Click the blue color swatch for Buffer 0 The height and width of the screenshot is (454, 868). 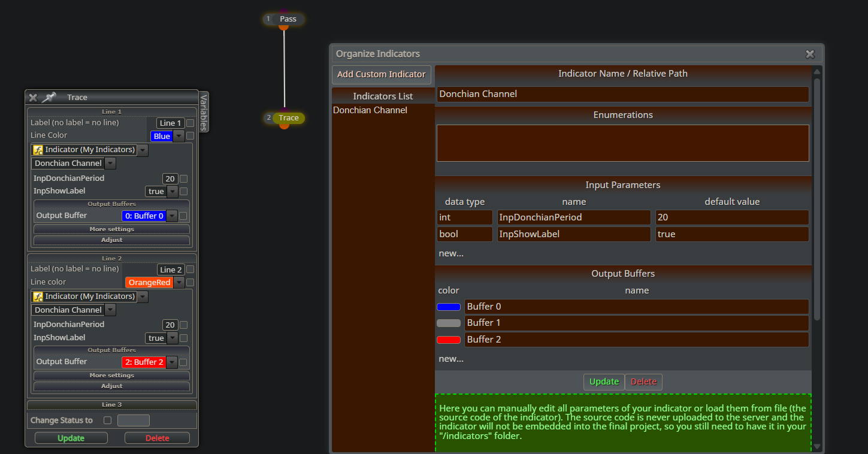pyautogui.click(x=449, y=307)
